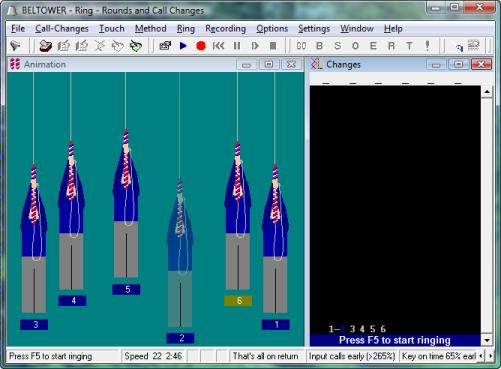Click the step-forward toolbar button
This screenshot has height=369, width=501.
tap(255, 46)
